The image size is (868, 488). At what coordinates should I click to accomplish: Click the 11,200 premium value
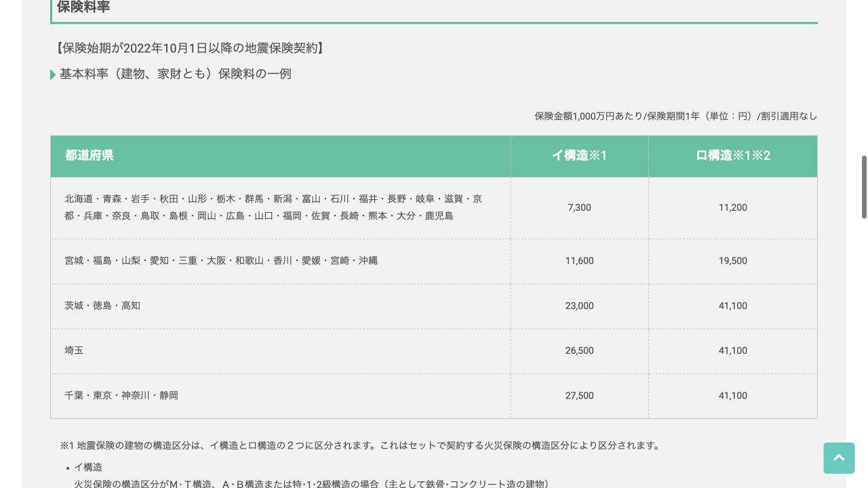733,207
